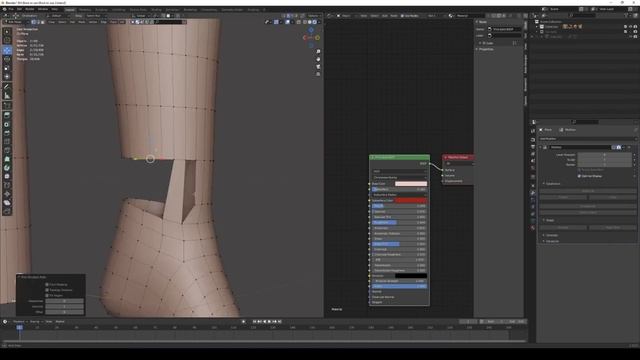Expand Shape panel in modifier
Screen dimensions: 640x360
click(549, 220)
